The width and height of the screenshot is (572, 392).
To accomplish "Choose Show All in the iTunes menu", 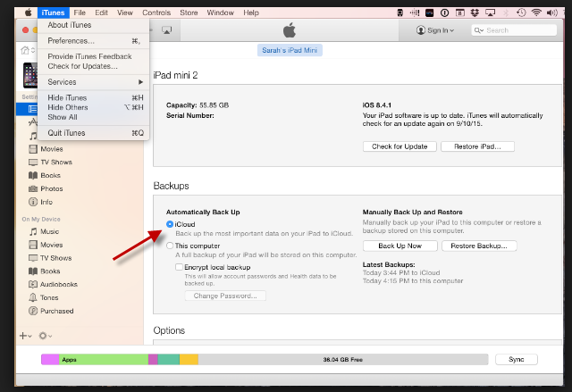I will (94, 117).
